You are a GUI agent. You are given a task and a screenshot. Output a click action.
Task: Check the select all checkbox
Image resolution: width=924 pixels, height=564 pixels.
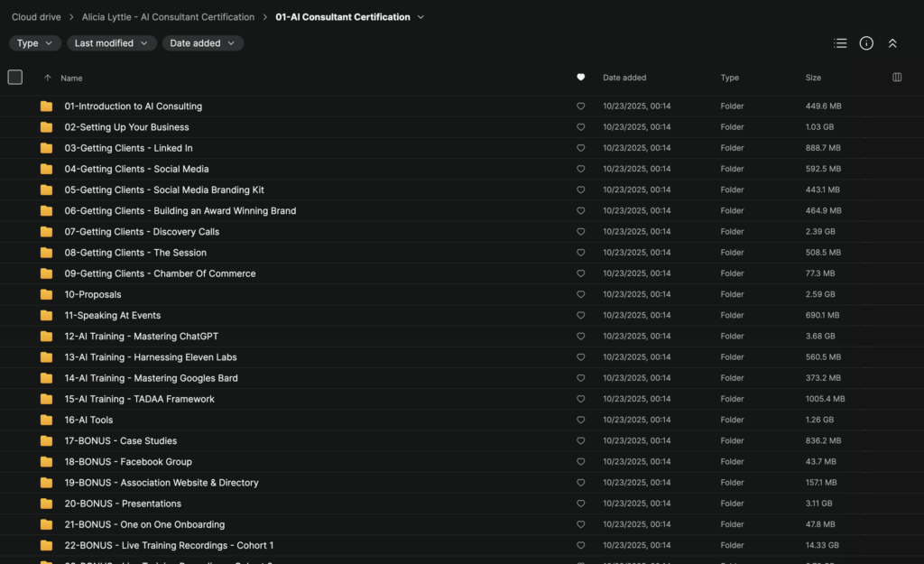tap(14, 78)
